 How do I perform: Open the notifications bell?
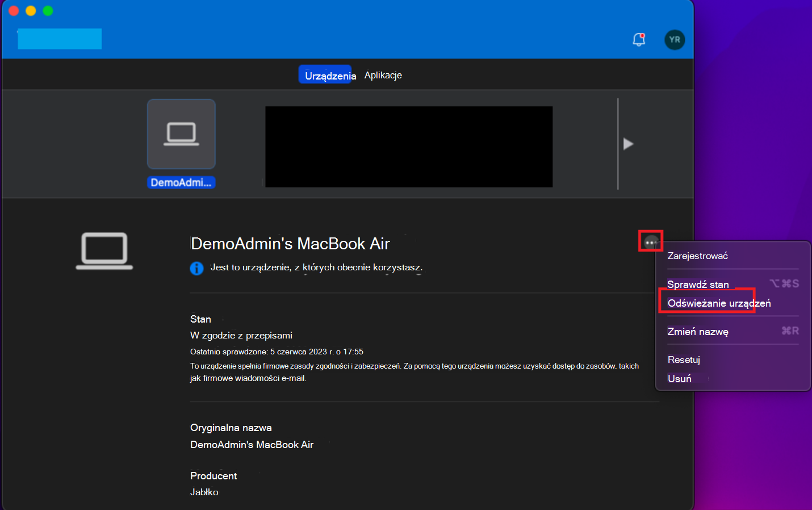(639, 39)
